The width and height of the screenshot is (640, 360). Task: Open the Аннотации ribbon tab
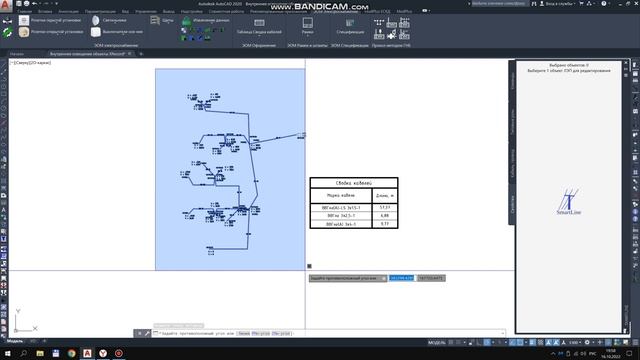click(68, 11)
